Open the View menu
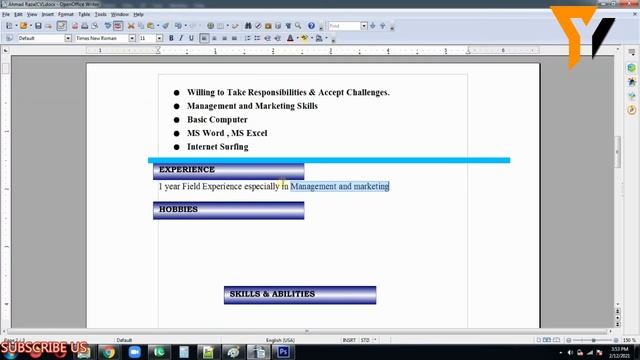Screen dimensions: 640x360 32,14
